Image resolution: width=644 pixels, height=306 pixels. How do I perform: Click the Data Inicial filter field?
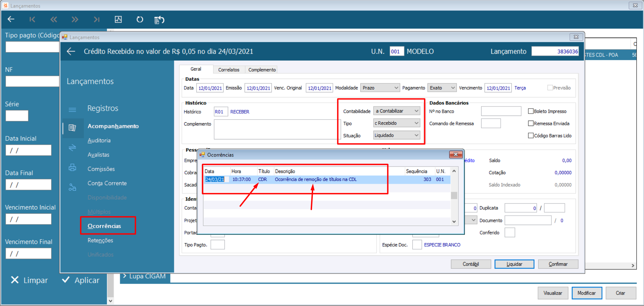click(x=29, y=150)
